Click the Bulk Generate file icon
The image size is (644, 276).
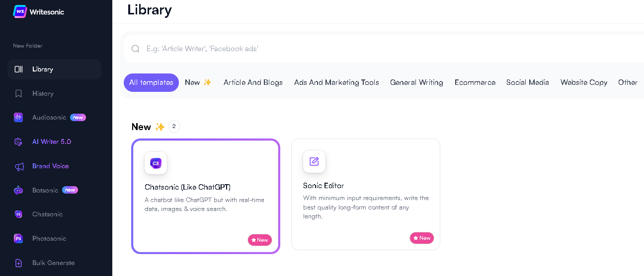click(19, 263)
